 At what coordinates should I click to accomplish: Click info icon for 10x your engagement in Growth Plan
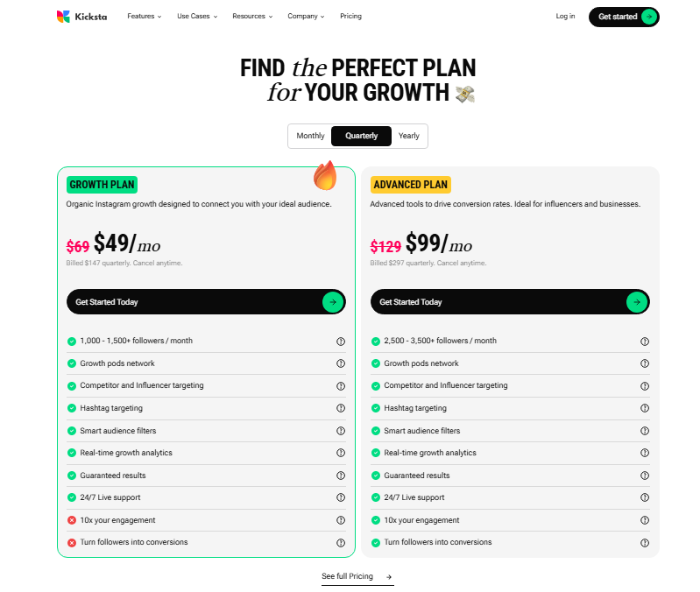pyautogui.click(x=341, y=520)
